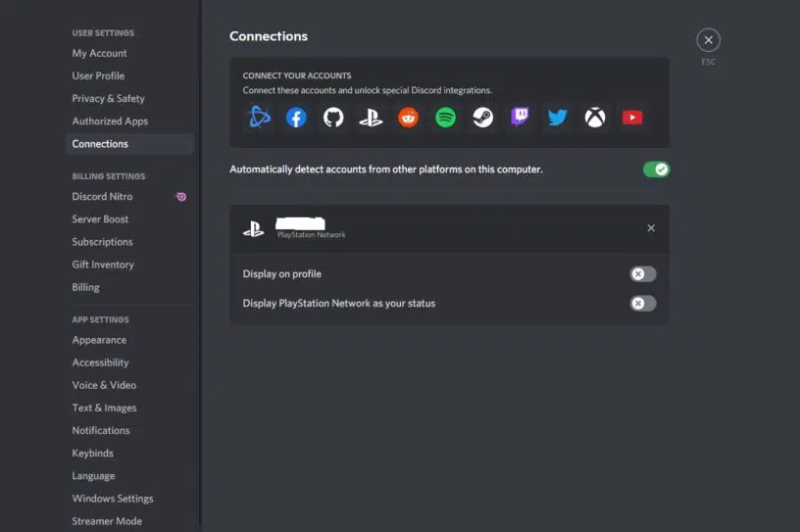Connect a Reddit account
Image resolution: width=800 pixels, height=532 pixels.
(x=408, y=118)
